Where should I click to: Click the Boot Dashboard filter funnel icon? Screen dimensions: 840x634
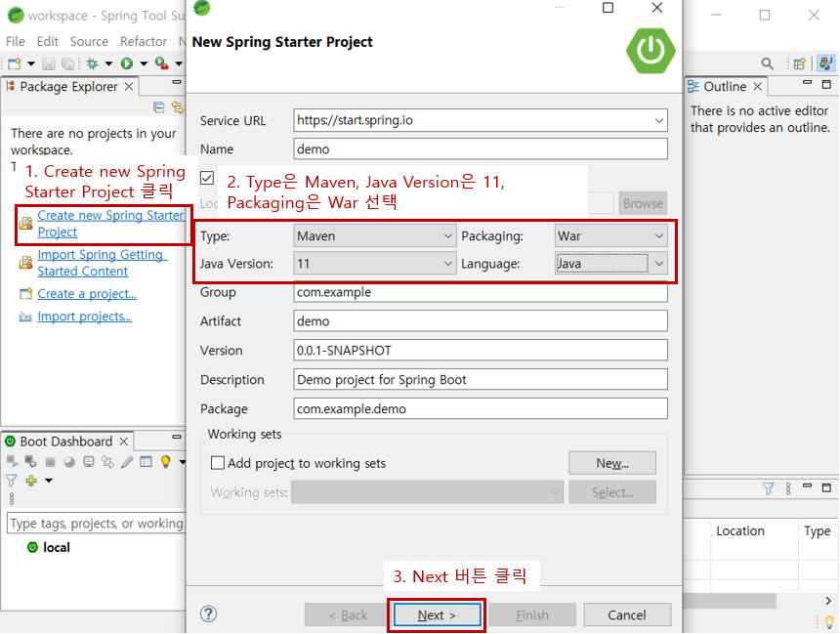[12, 481]
